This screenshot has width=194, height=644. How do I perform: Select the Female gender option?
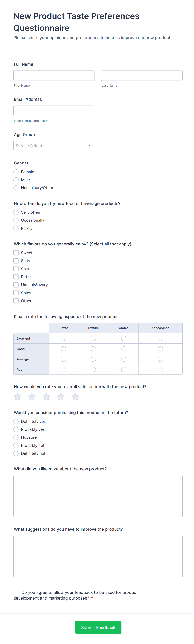pyautogui.click(x=16, y=172)
